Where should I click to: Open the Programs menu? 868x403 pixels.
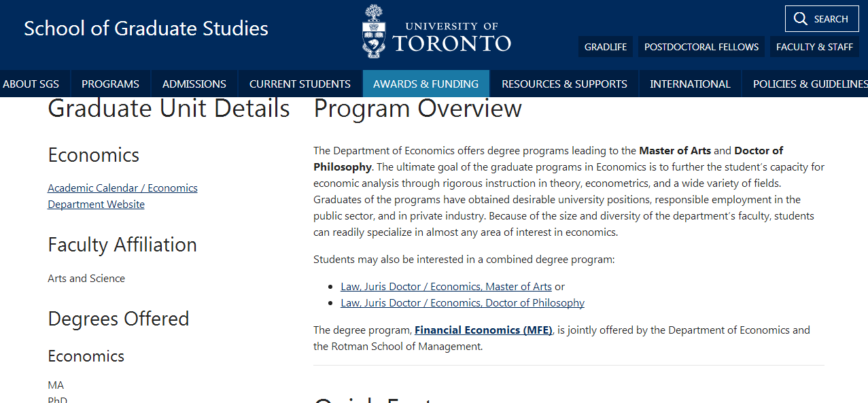[110, 84]
